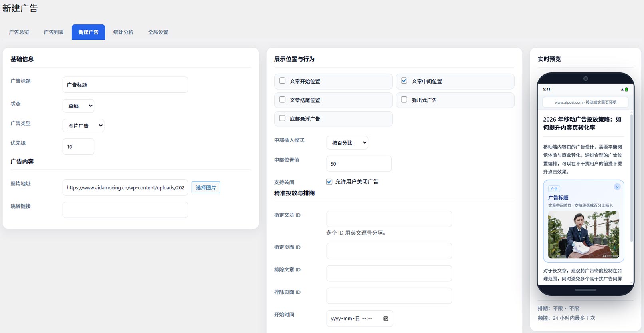The image size is (644, 333).
Task: Open the 状态 dropdown showing 草稿
Action: click(78, 106)
